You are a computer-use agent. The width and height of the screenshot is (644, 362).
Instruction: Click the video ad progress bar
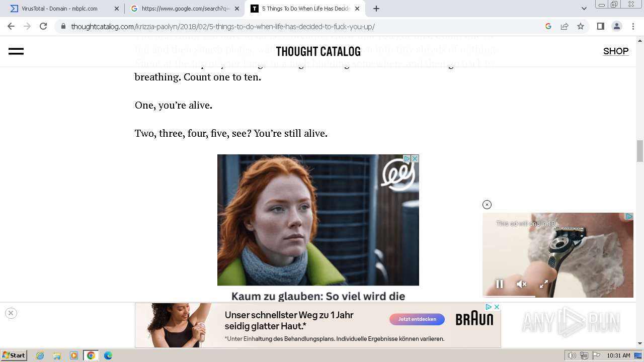(x=558, y=297)
